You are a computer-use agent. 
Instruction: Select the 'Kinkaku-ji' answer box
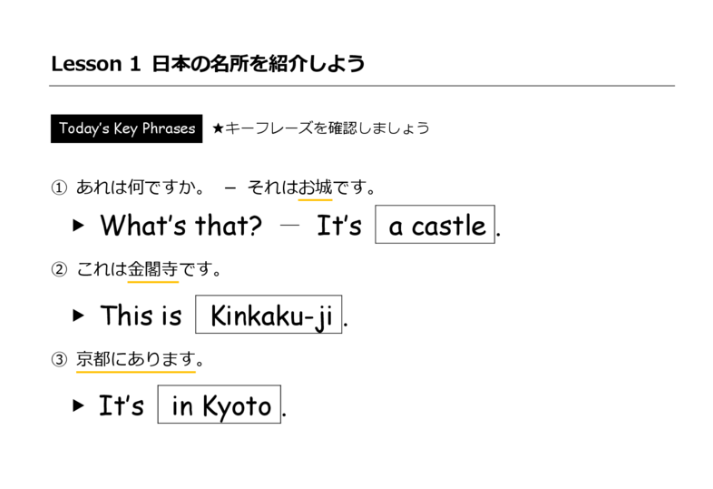270,316
